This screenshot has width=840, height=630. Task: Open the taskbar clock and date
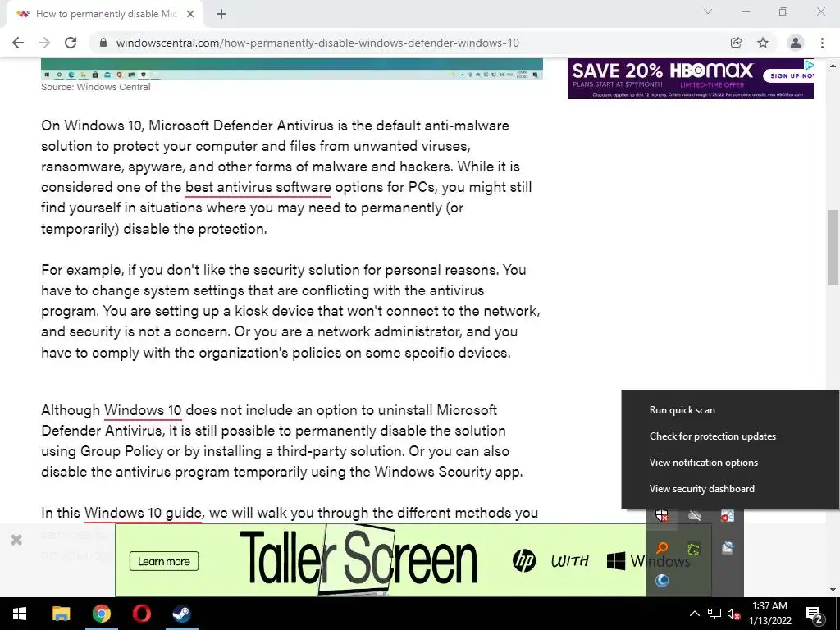(769, 614)
